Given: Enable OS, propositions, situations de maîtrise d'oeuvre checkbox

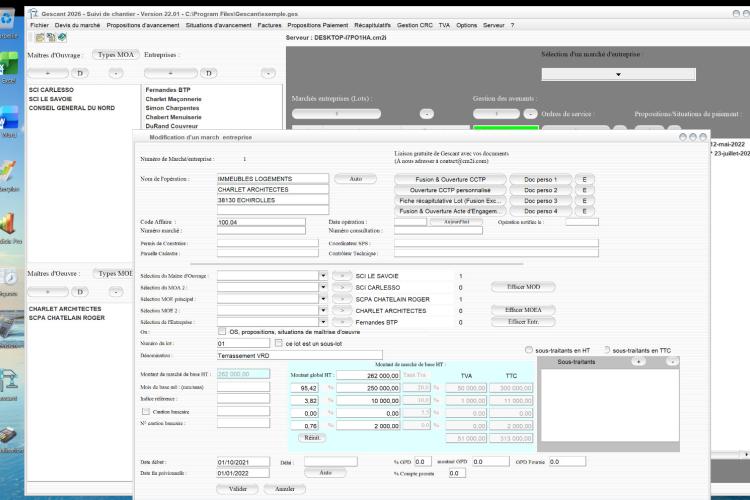Looking at the screenshot, I should pos(222,331).
